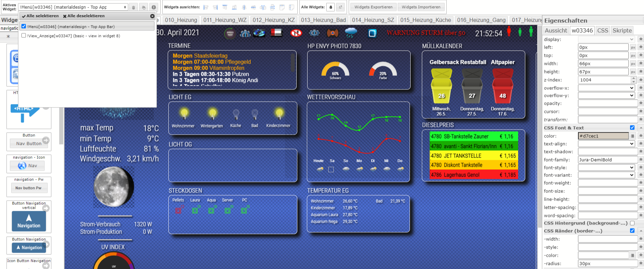This screenshot has height=269, width=644.
Task: Open the font-variant dropdown
Action: (x=607, y=175)
